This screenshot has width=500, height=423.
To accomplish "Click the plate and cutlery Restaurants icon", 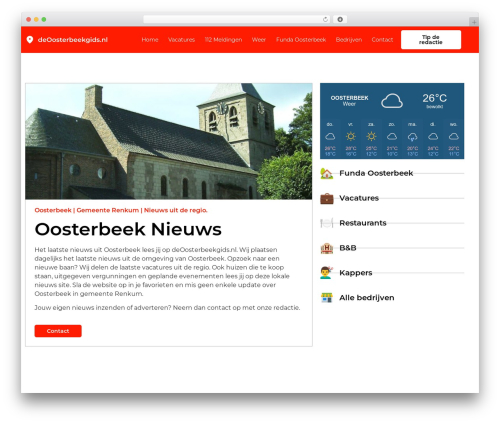I will click(327, 223).
